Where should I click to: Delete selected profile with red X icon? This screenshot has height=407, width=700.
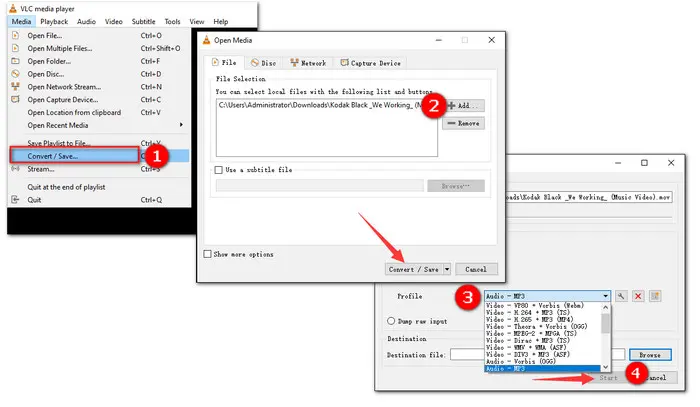pyautogui.click(x=638, y=296)
